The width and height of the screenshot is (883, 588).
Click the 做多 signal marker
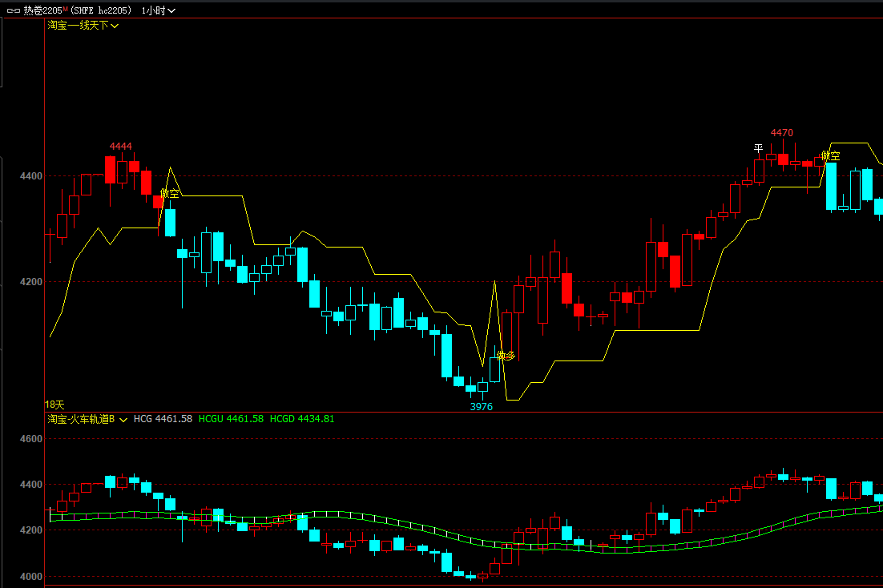[506, 356]
